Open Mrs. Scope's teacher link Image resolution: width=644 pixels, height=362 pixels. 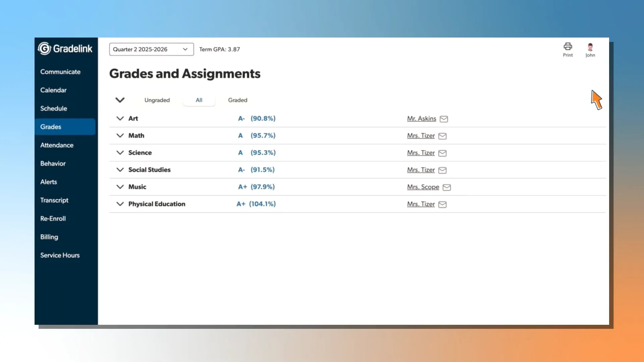[x=423, y=187]
